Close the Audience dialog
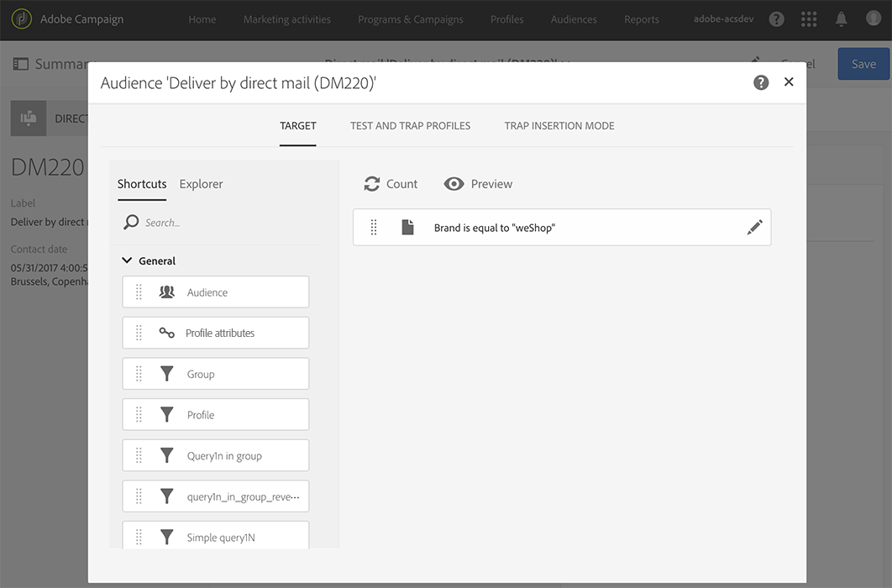 pyautogui.click(x=789, y=81)
